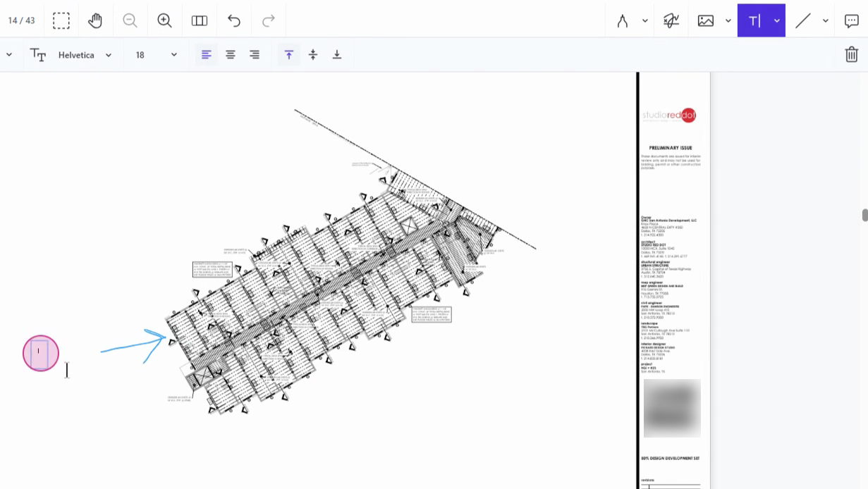
Task: Zoom in on the drawing
Action: [x=164, y=20]
